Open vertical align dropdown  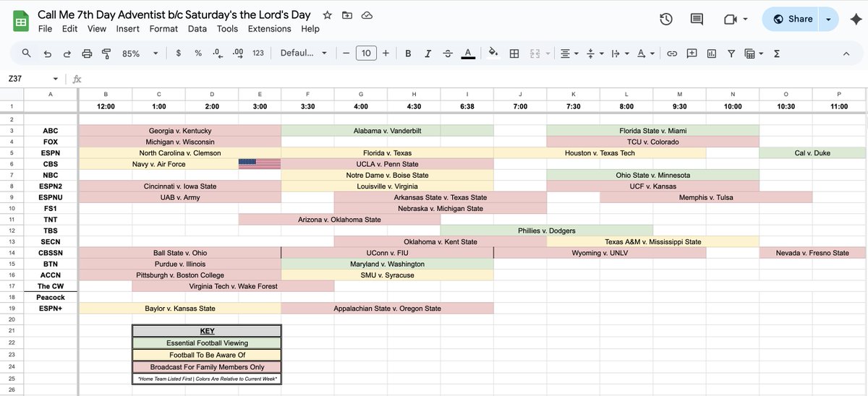click(595, 53)
